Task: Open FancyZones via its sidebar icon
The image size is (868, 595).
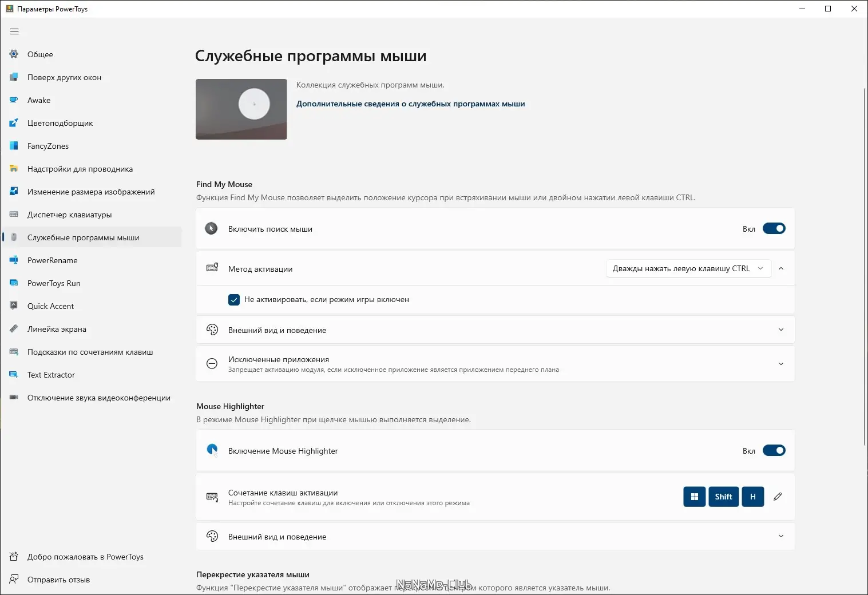Action: click(14, 146)
